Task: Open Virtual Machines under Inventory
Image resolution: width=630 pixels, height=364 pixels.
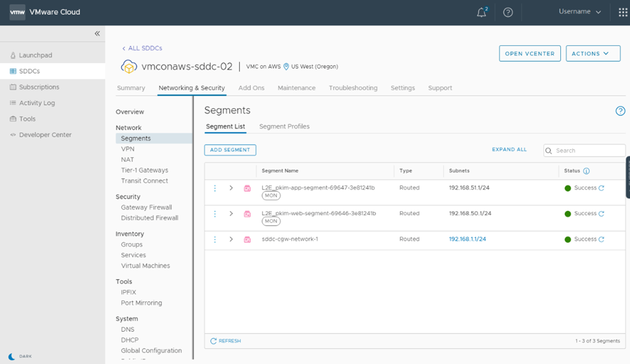Action: click(145, 266)
